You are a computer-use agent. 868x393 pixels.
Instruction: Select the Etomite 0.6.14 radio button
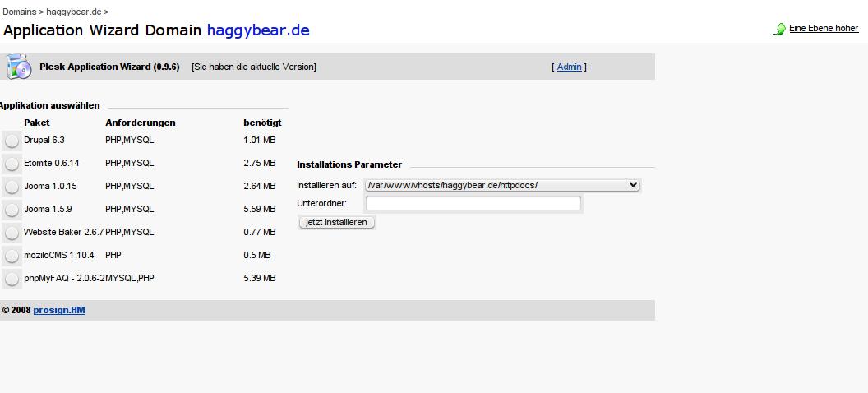[12, 164]
